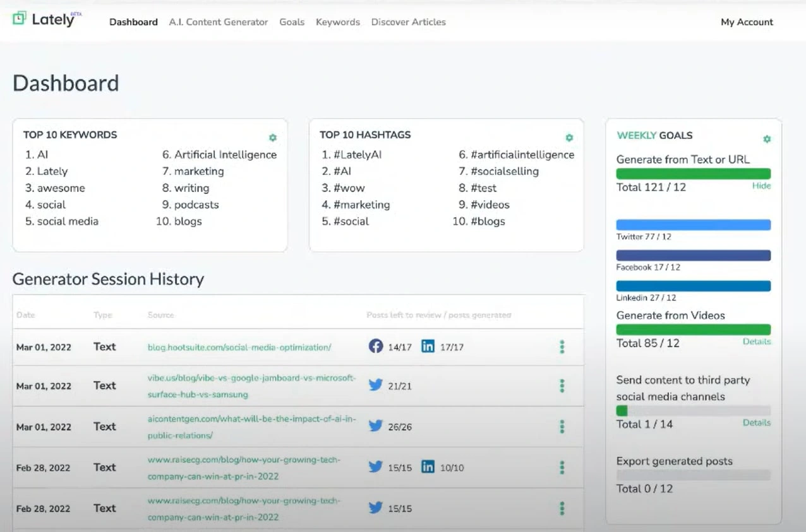This screenshot has height=532, width=806.
Task: Click third party channels progress bar
Action: pyautogui.click(x=694, y=411)
